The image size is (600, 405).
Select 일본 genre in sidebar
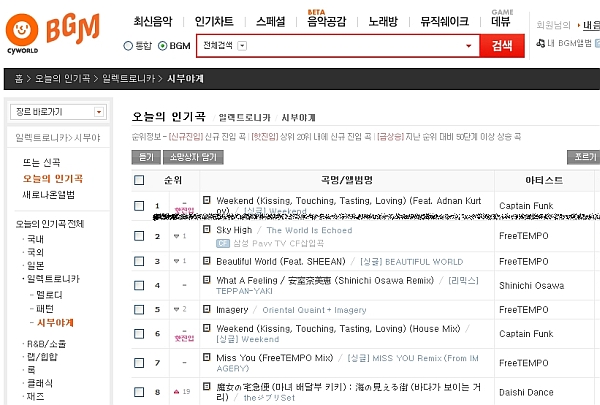coord(35,265)
